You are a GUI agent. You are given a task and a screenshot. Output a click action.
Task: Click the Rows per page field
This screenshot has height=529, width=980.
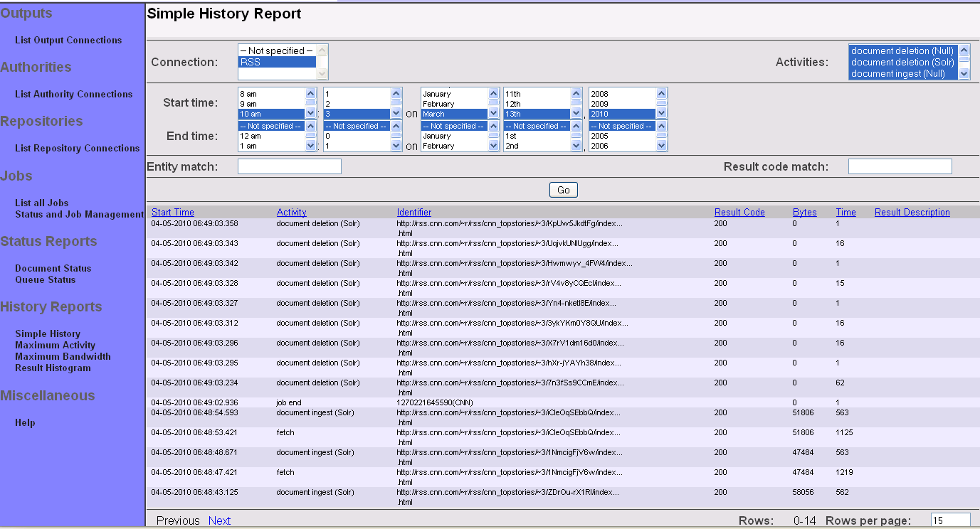point(949,520)
